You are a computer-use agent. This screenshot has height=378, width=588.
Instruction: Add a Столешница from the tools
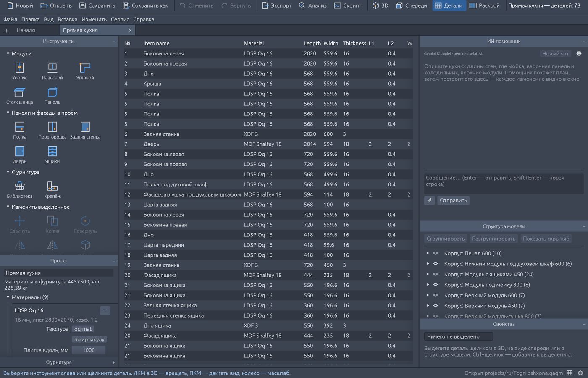20,95
